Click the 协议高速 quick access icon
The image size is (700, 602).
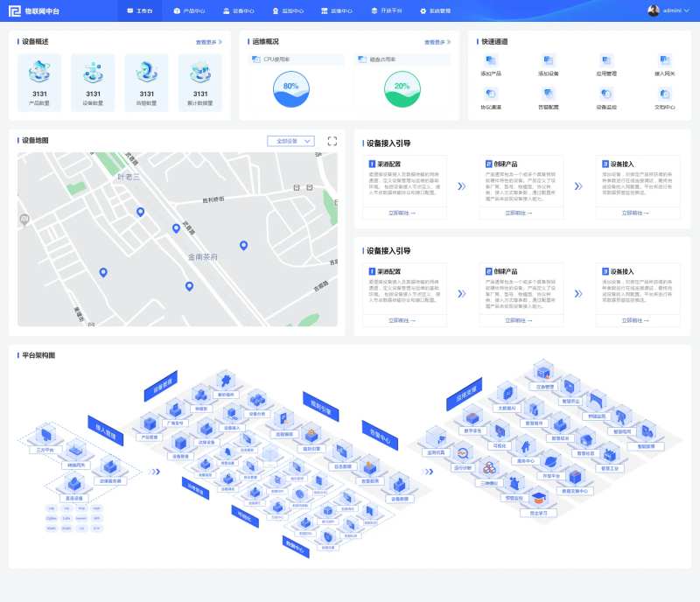(x=491, y=93)
